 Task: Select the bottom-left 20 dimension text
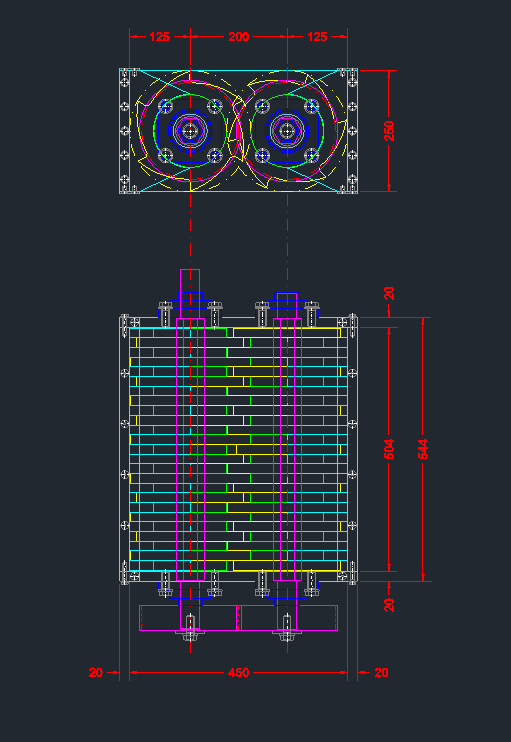(96, 672)
